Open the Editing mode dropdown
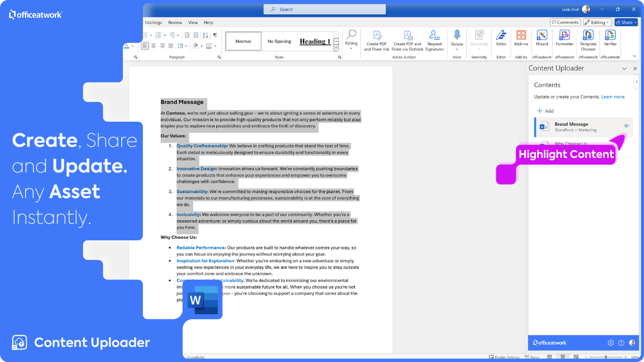 tap(597, 22)
